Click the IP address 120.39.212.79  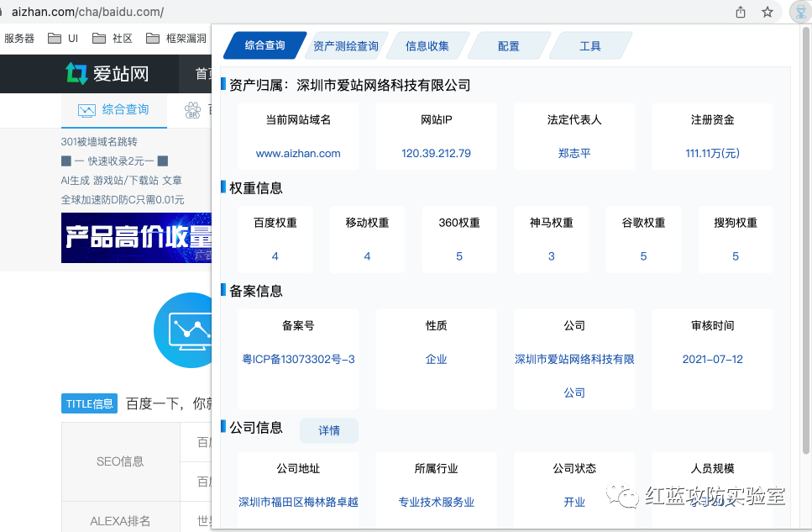tap(436, 154)
